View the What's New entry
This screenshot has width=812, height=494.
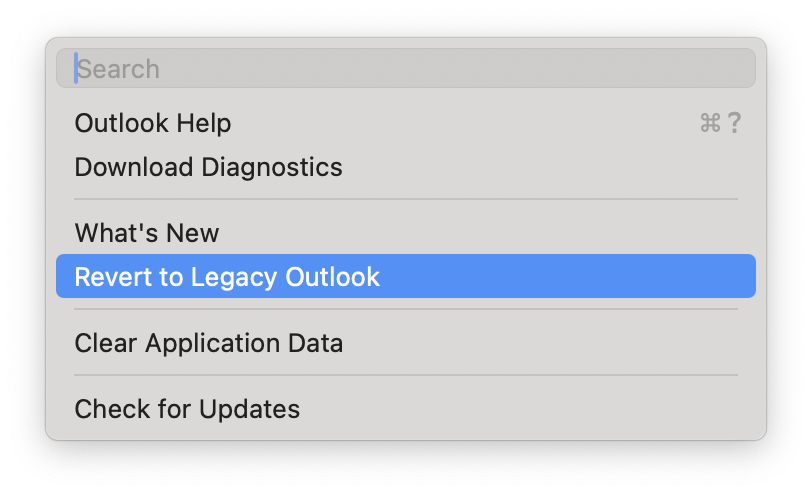(x=405, y=233)
